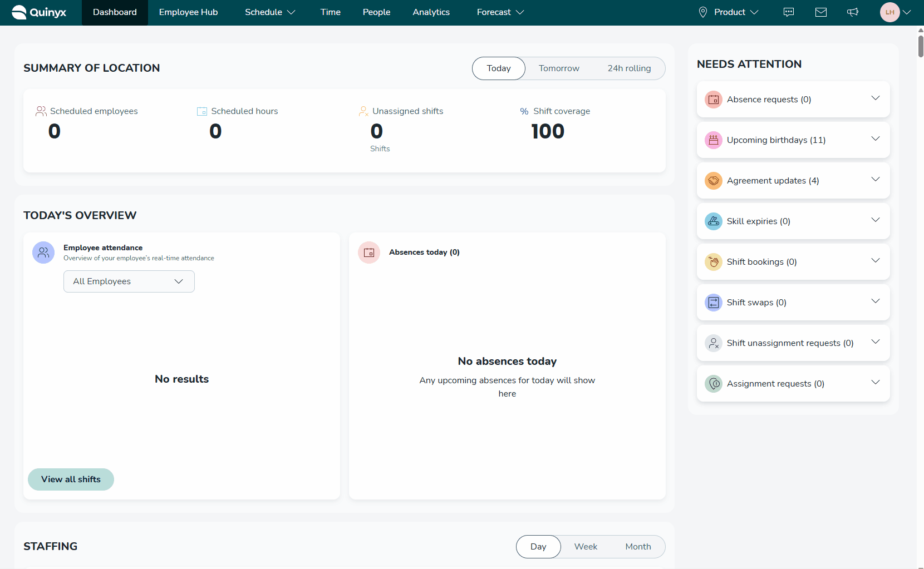
Task: Click the View all shifts button
Action: coord(71,479)
